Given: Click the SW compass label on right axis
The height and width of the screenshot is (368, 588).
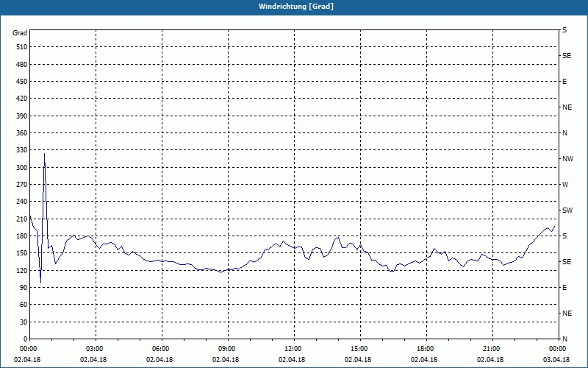Looking at the screenshot, I should 567,210.
